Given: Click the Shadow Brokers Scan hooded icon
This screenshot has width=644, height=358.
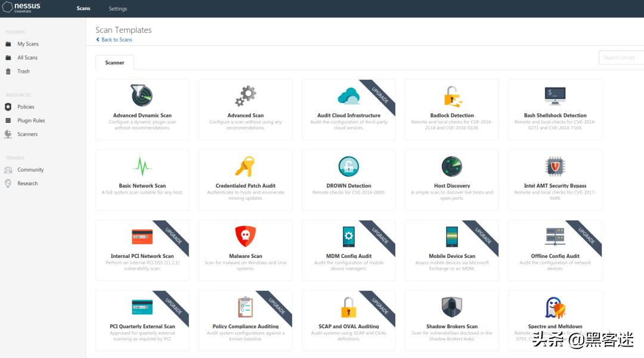Looking at the screenshot, I should pos(452,307).
